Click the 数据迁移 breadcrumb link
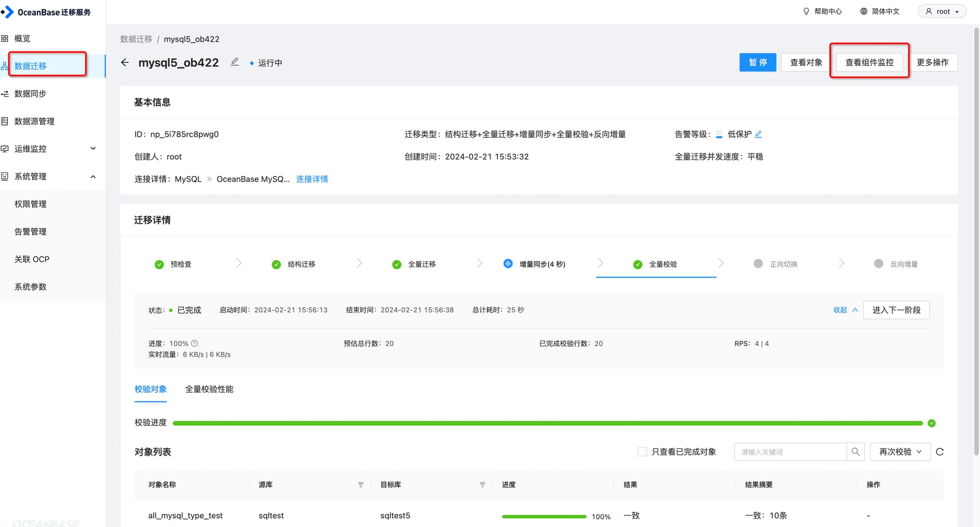This screenshot has width=980, height=527. pos(136,39)
